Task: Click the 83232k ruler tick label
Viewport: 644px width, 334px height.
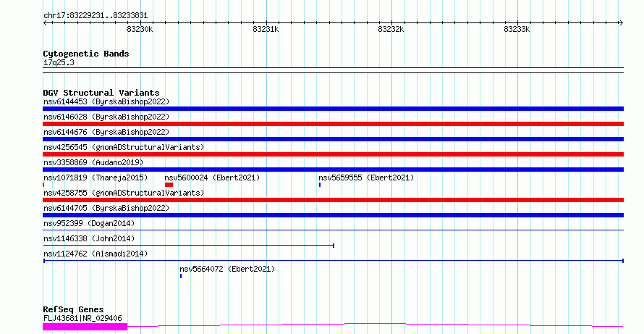Action: tap(391, 29)
